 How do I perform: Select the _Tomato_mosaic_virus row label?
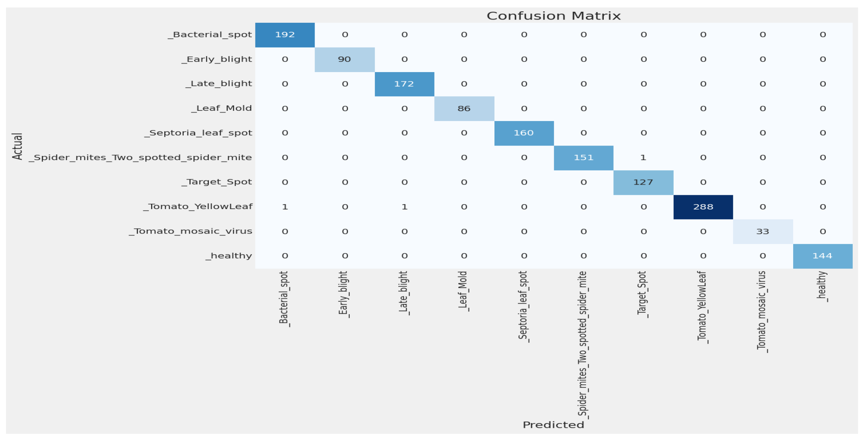click(x=190, y=231)
